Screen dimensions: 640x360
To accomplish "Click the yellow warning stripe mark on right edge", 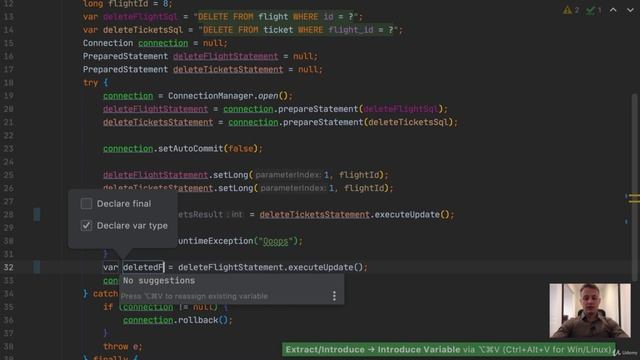I will click(634, 198).
